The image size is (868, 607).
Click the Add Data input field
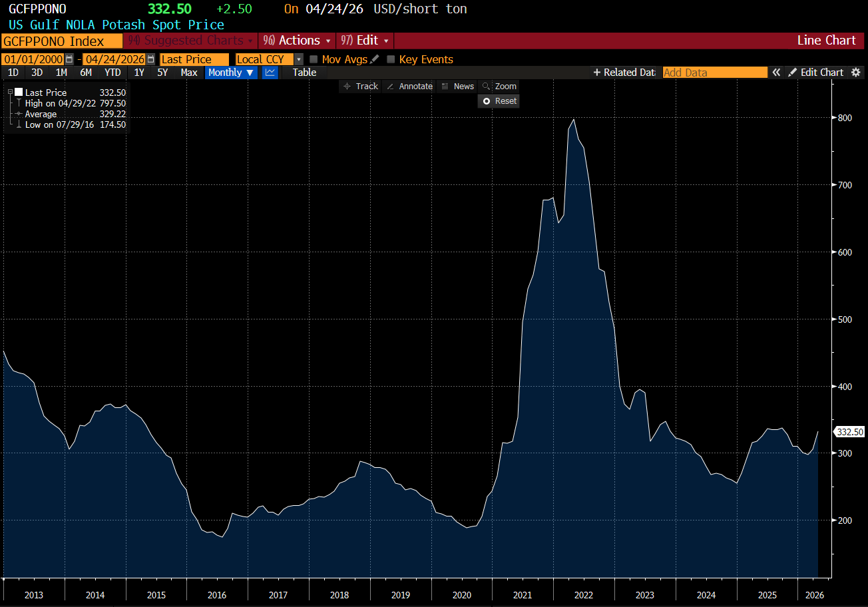715,73
